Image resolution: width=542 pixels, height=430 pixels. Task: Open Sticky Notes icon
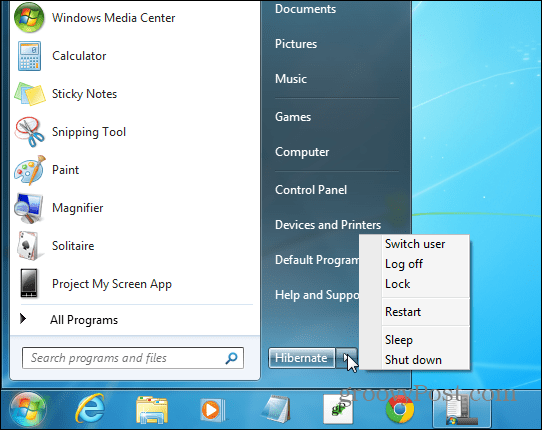click(x=30, y=94)
